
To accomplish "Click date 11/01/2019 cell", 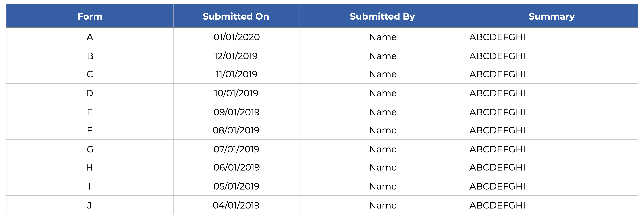I will tap(236, 74).
